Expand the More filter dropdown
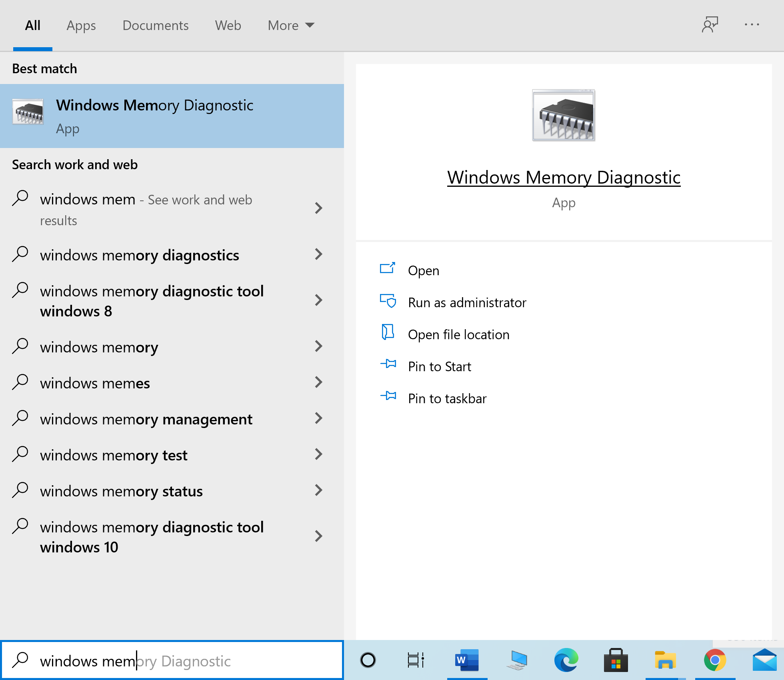784x680 pixels. 290,25
